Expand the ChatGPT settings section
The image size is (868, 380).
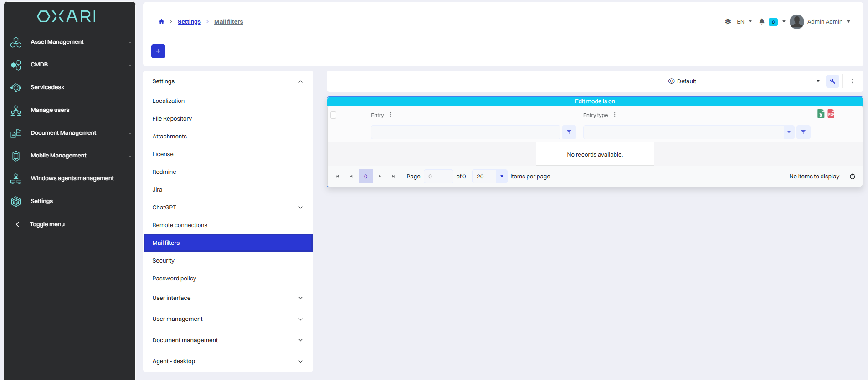click(x=300, y=208)
